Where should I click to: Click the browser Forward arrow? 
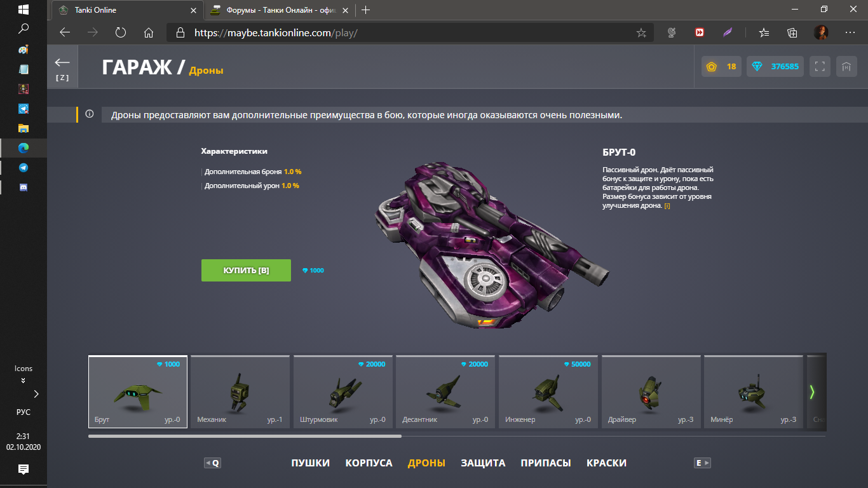click(x=93, y=32)
